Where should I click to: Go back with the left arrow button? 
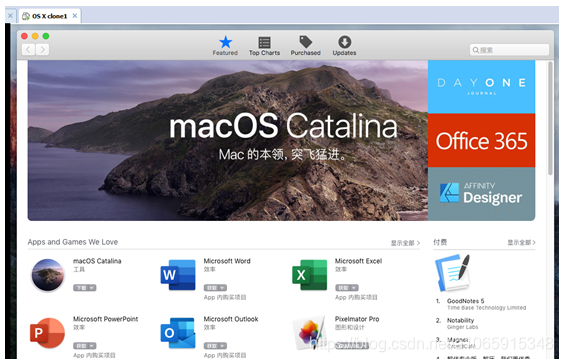[x=28, y=50]
